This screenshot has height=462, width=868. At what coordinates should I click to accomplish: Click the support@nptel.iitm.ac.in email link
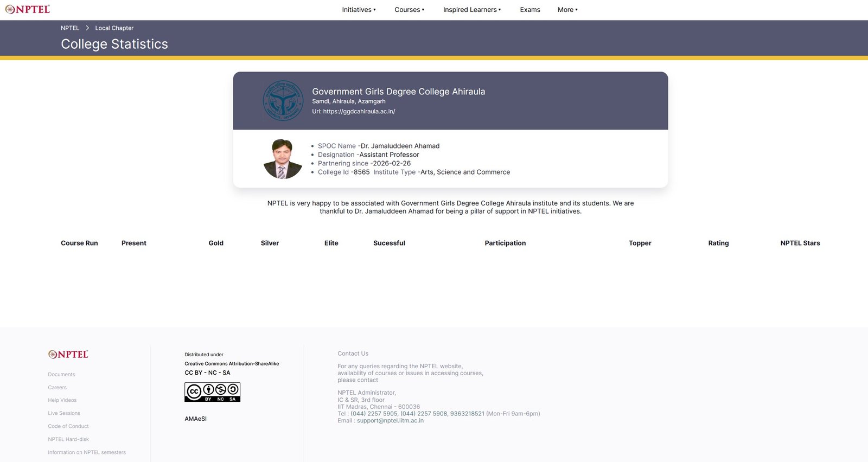point(390,421)
